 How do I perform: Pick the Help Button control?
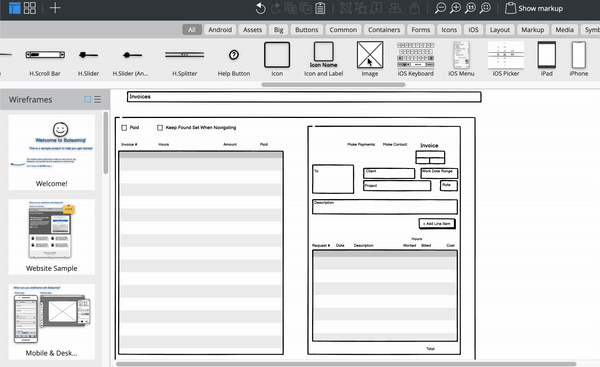pyautogui.click(x=234, y=59)
